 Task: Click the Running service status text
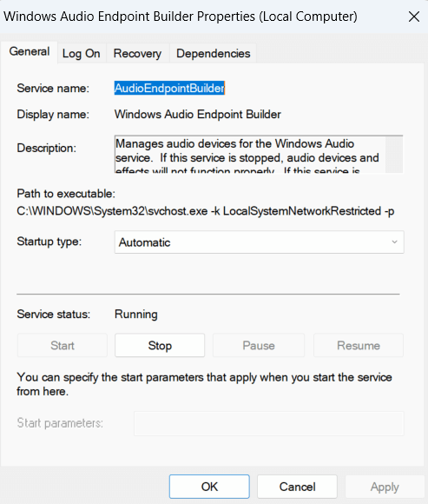(x=136, y=314)
